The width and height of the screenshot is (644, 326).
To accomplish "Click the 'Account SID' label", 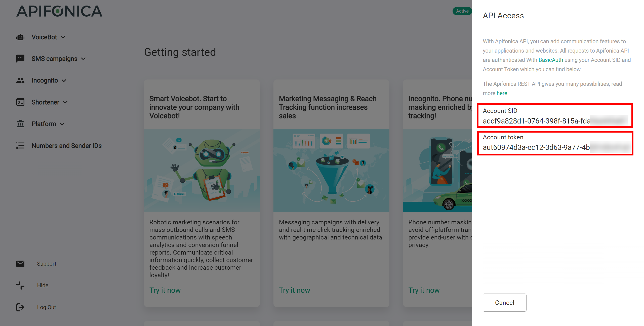I will point(500,111).
